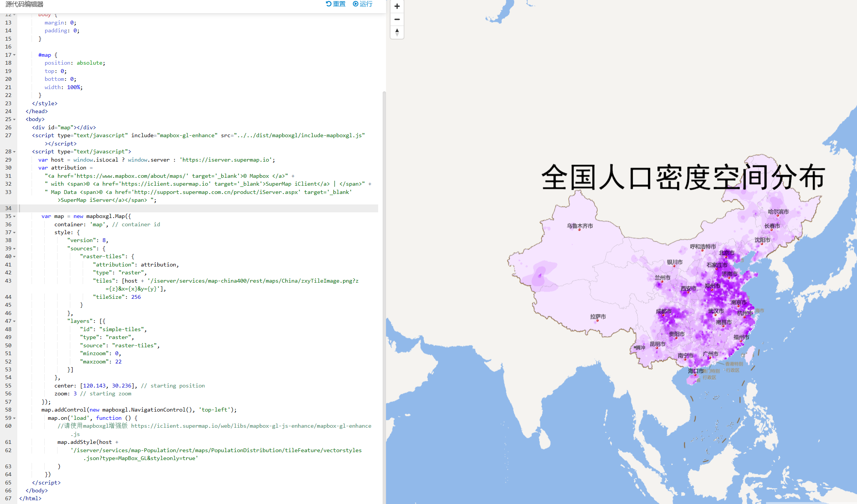The image size is (857, 504).
Task: Click the compass pitch control icon below zoom buttons
Action: click(397, 32)
